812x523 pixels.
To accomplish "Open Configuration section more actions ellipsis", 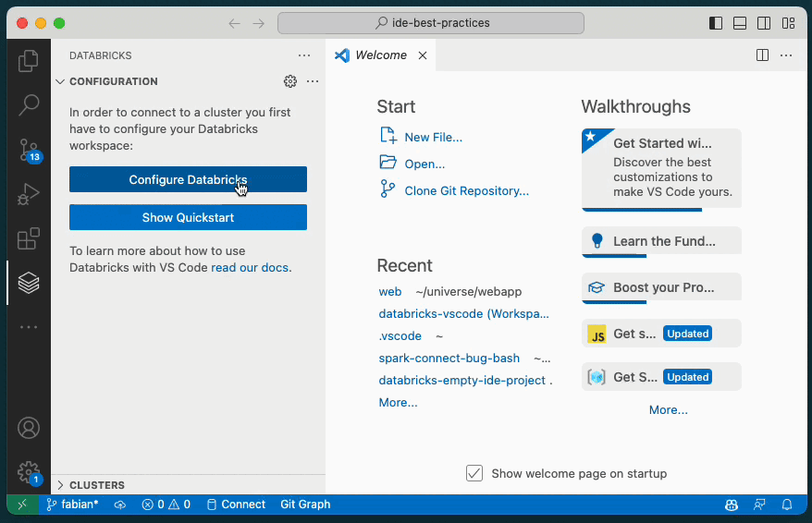I will 313,81.
